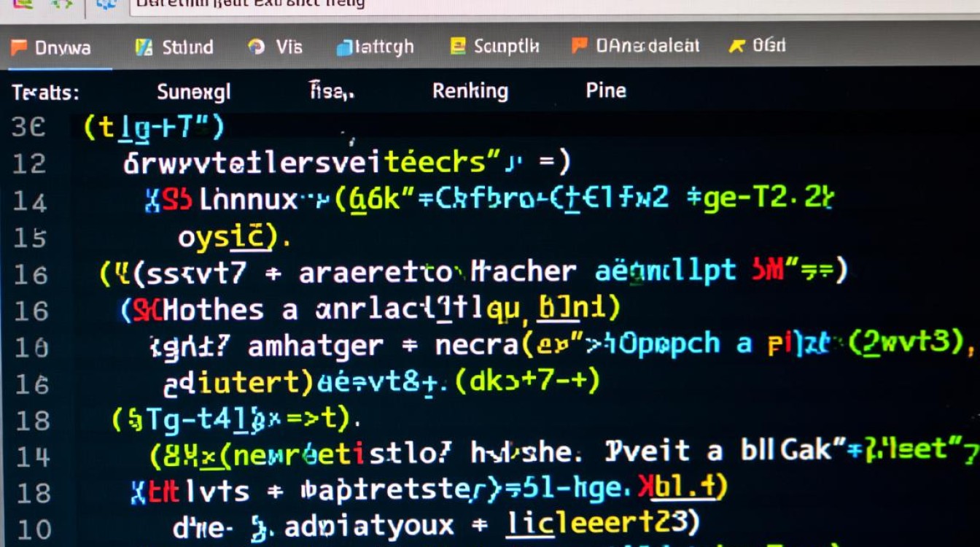Image resolution: width=980 pixels, height=547 pixels.
Task: Open the Renking header item
Action: tap(470, 91)
